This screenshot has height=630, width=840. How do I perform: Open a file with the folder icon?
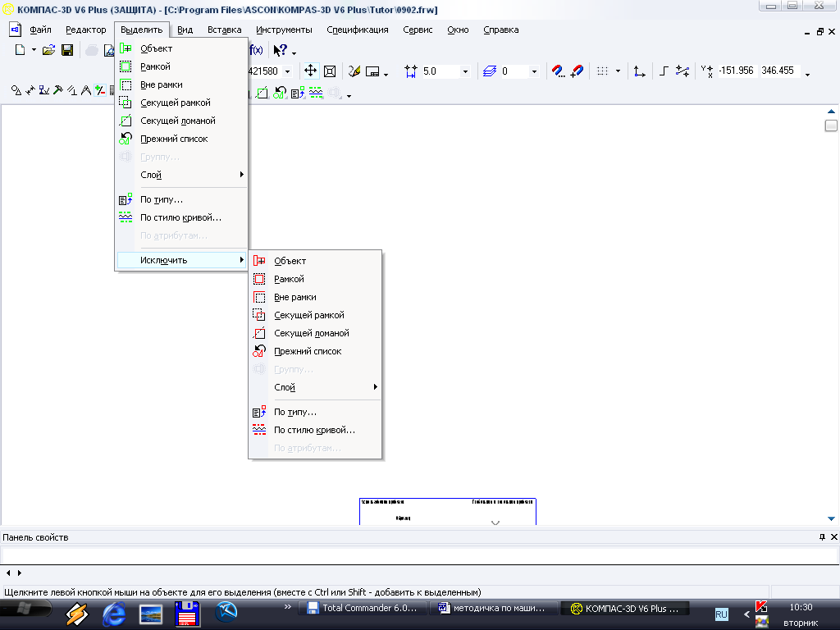coord(48,50)
